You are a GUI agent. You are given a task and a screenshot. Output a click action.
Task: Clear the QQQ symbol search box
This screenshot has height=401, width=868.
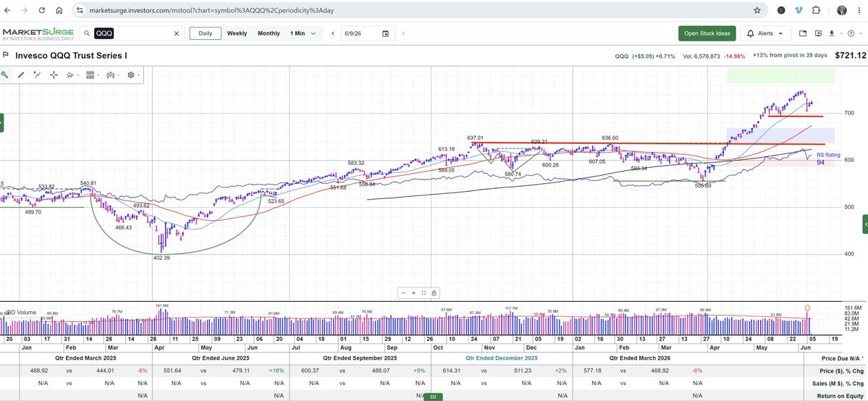[x=177, y=33]
